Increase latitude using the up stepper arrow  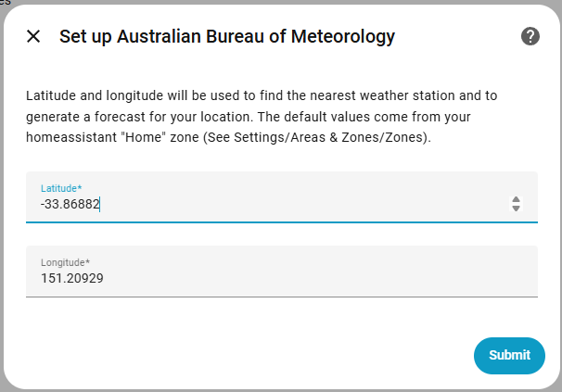click(517, 198)
